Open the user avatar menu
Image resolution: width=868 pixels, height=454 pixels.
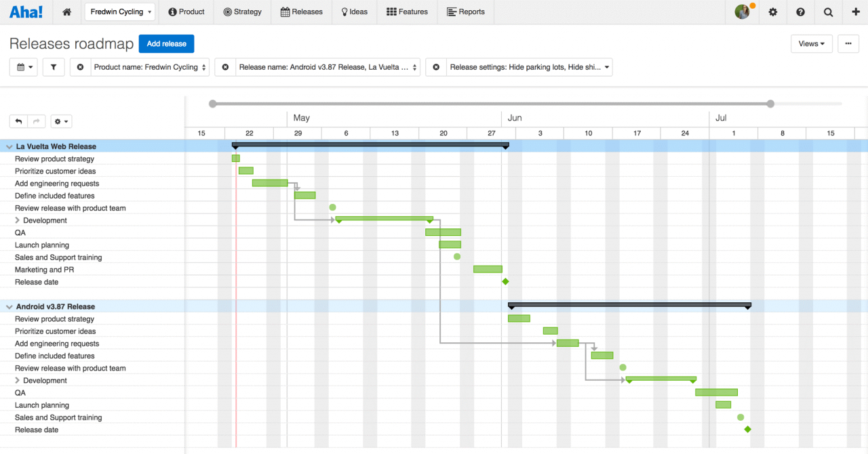[743, 12]
